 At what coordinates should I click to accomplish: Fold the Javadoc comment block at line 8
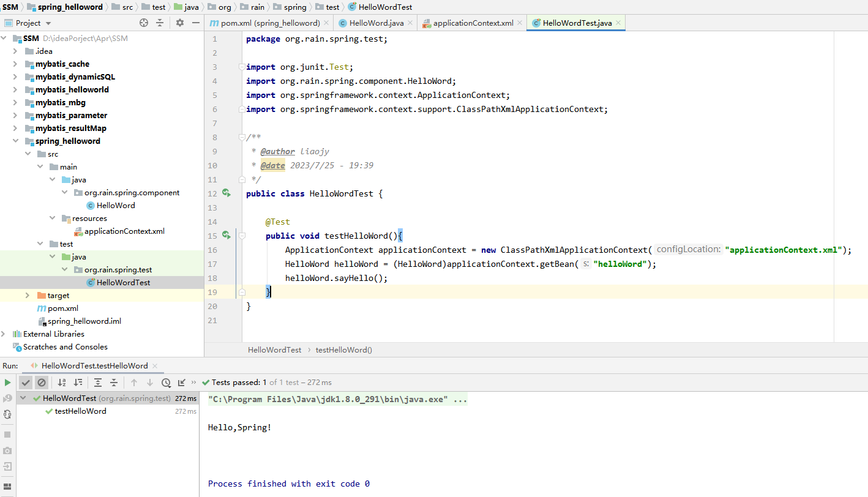tap(242, 137)
